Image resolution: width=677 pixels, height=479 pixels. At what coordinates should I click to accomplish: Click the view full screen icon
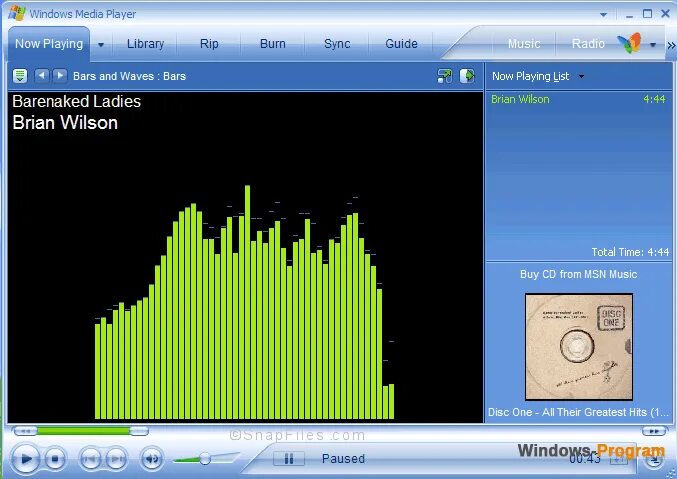444,76
